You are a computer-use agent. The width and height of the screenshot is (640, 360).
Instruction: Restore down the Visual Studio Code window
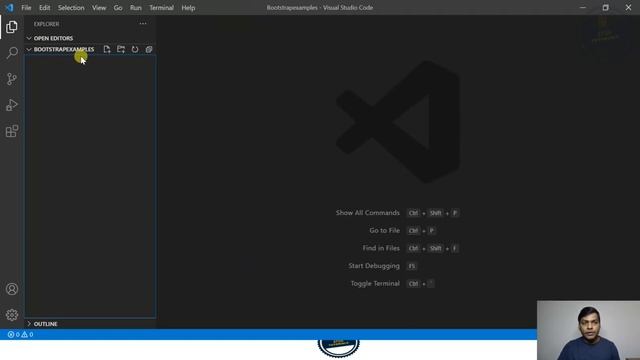coord(606,7)
